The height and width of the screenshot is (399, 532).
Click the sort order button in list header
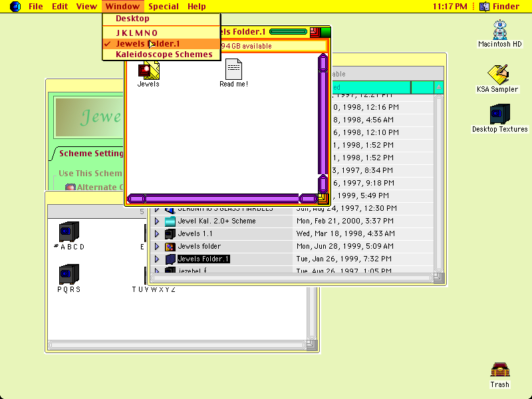(439, 87)
